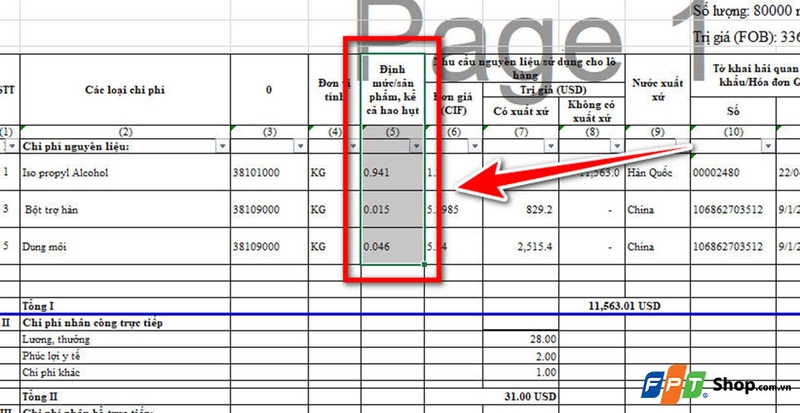This screenshot has height=413, width=800.
Task: Select the 0.046 value cell
Action: [x=392, y=247]
